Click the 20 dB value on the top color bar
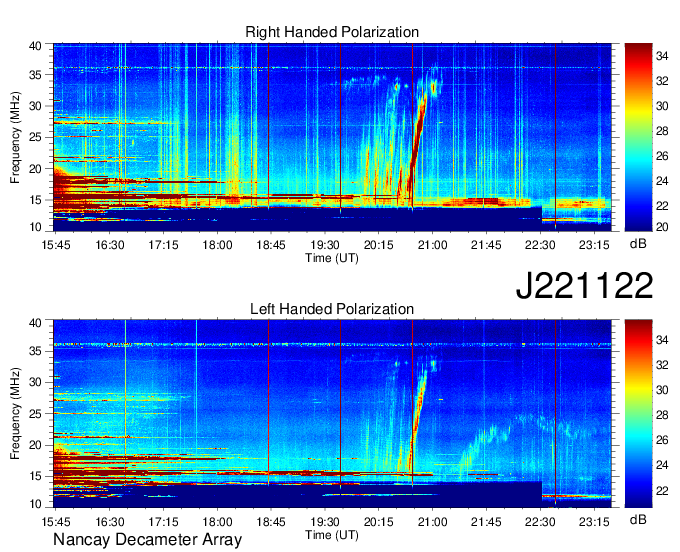Image resolution: width=680 pixels, height=552 pixels. click(662, 227)
